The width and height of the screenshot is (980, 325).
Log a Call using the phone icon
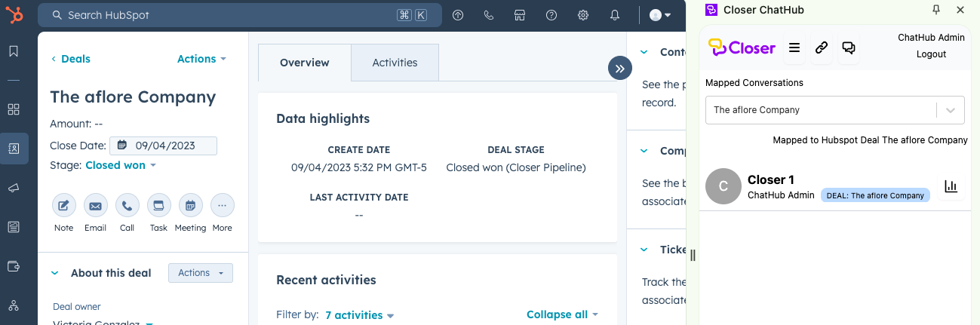[x=127, y=205]
